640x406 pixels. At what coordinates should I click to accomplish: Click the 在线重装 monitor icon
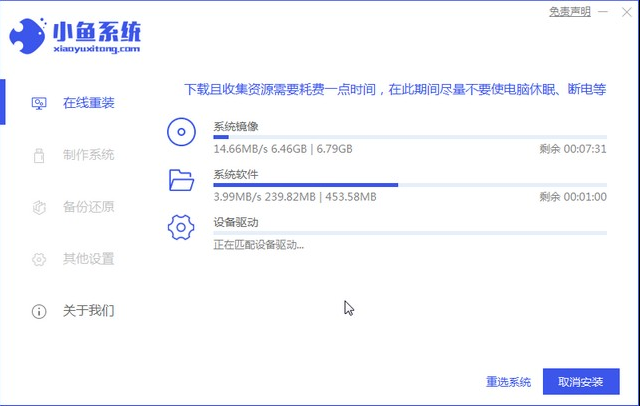pos(39,103)
